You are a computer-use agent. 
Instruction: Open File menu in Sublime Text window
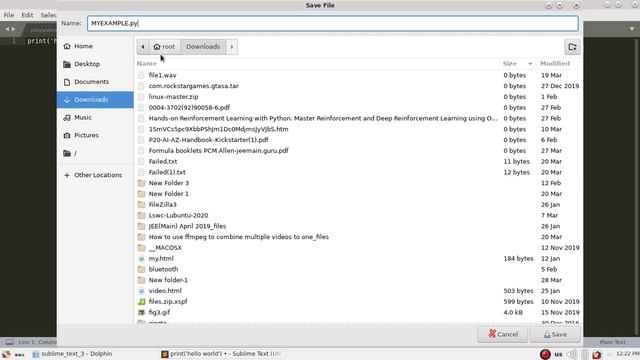tap(9, 15)
